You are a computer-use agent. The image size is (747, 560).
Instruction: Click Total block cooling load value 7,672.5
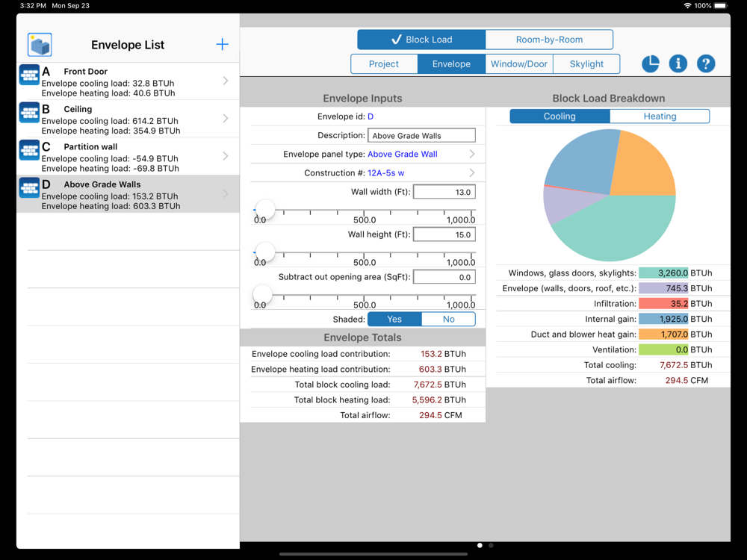(x=427, y=385)
